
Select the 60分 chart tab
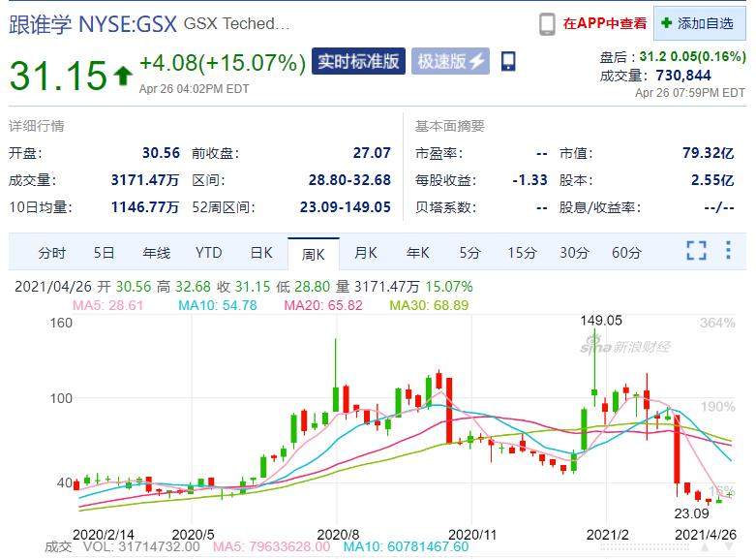626,253
